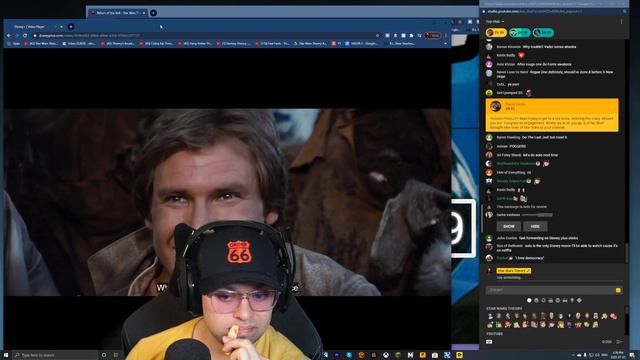The height and width of the screenshot is (360, 640).
Task: Click the Type here to search box
Action: (55, 355)
